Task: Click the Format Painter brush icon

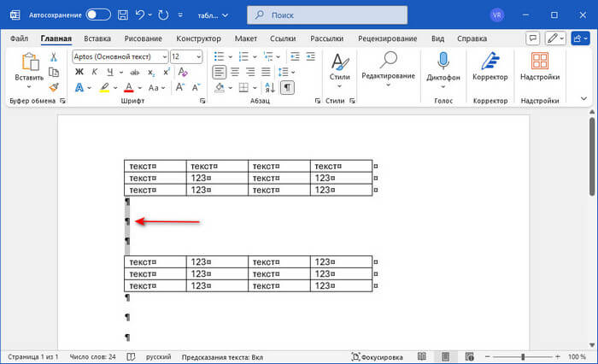Action: tap(53, 87)
